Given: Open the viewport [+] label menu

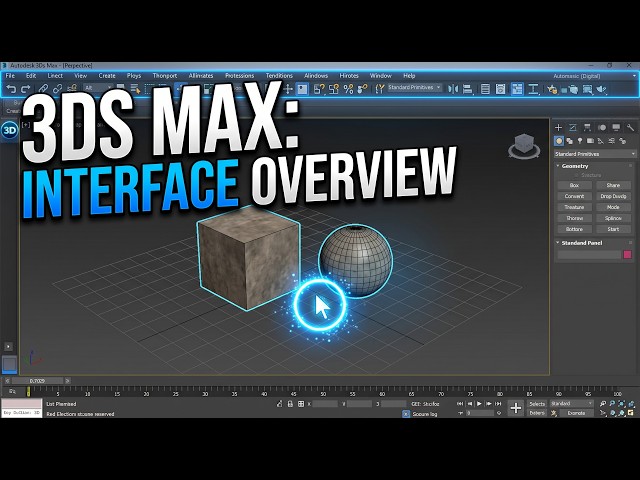Looking at the screenshot, I should click(x=26, y=125).
